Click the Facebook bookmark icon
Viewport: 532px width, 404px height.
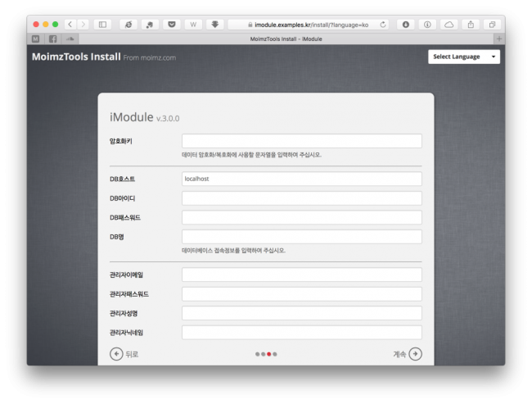[53, 39]
